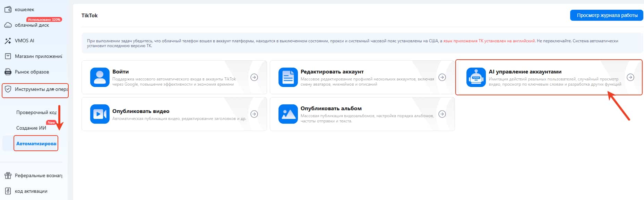Click the wallet icon beside кошелек

coord(8,9)
